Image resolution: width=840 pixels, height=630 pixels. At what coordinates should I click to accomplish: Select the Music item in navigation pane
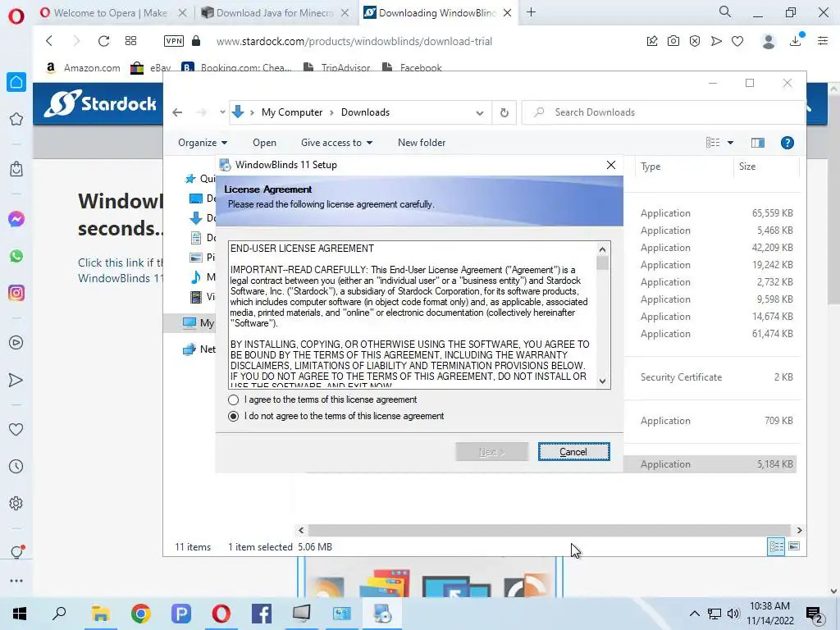(x=203, y=277)
